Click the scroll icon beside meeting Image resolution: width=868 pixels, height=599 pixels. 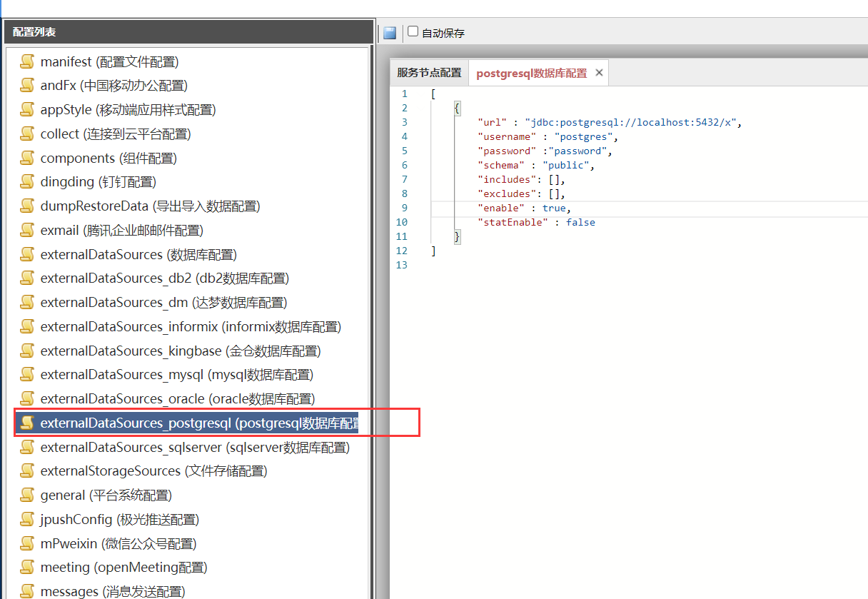27,568
